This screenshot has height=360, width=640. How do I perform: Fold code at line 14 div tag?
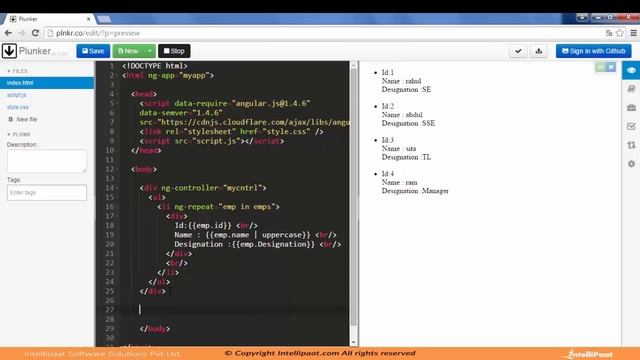coord(118,188)
